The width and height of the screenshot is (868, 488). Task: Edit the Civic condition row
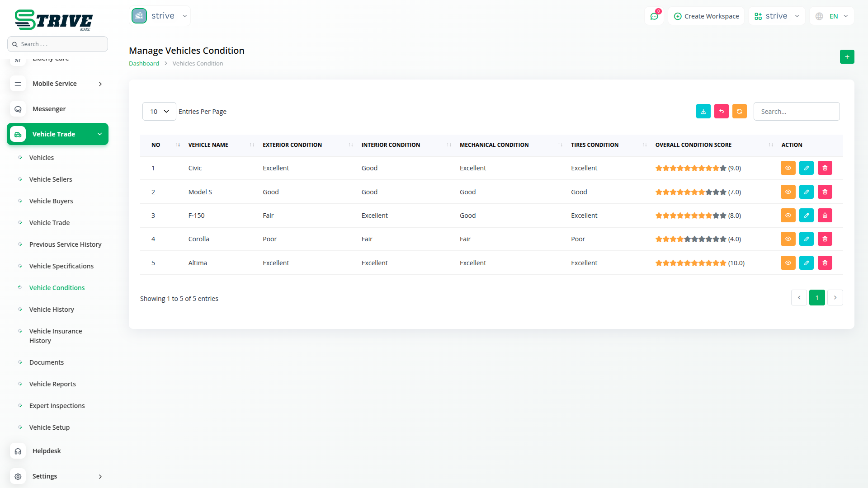(x=806, y=168)
